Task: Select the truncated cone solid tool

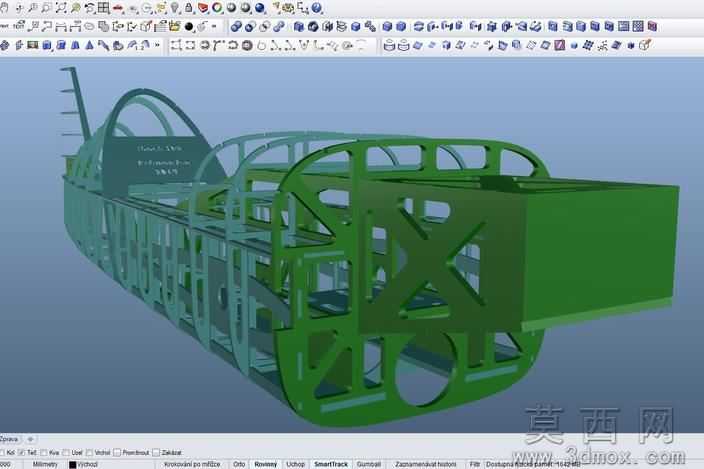Action: tap(75, 45)
